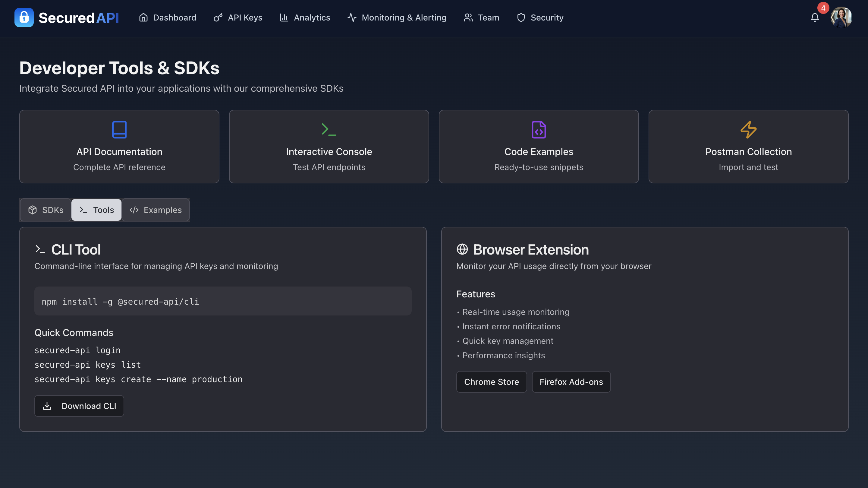Viewport: 868px width, 488px height.
Task: Open the Dashboard menu item
Action: pos(168,17)
